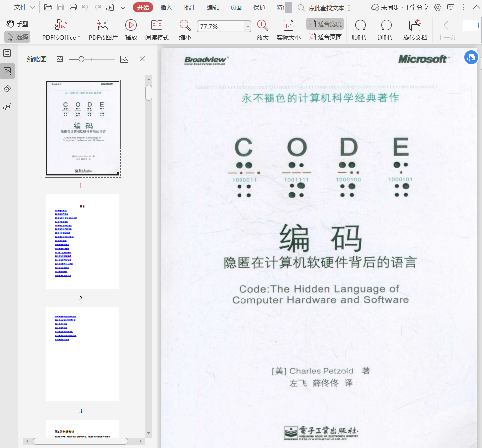Activate the 选择 selection tool
The image size is (482, 448).
pyautogui.click(x=17, y=37)
